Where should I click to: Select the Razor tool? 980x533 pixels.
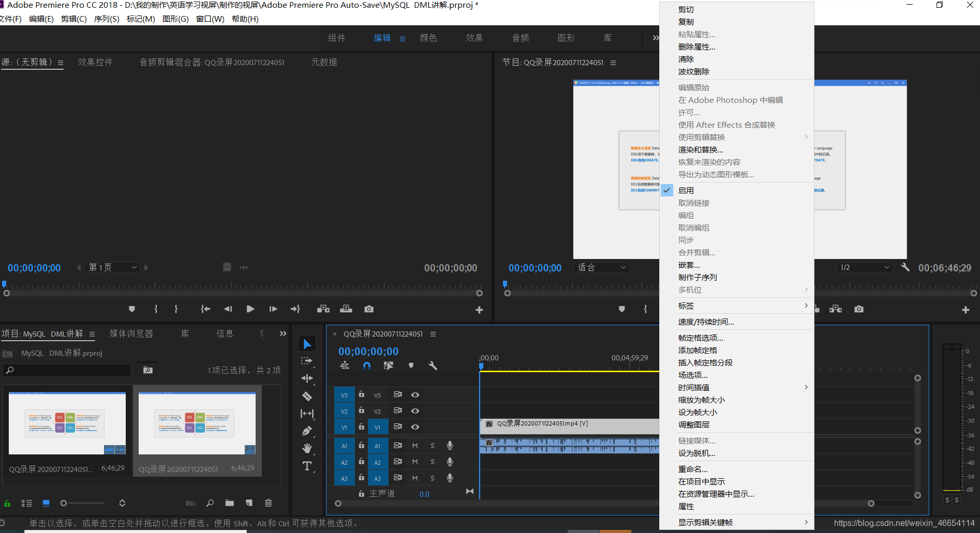pyautogui.click(x=307, y=397)
